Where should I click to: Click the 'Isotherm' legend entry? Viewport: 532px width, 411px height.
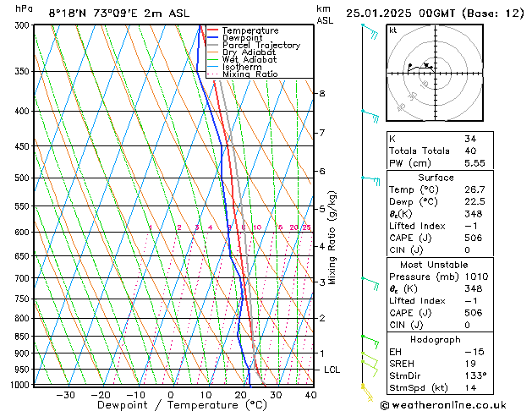coord(234,67)
